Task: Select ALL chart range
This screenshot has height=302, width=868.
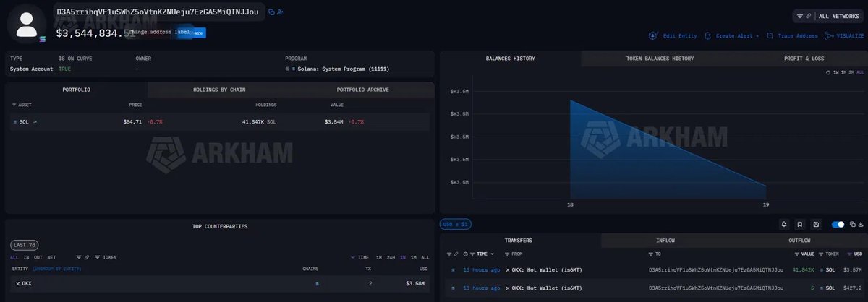Action: pos(859,72)
